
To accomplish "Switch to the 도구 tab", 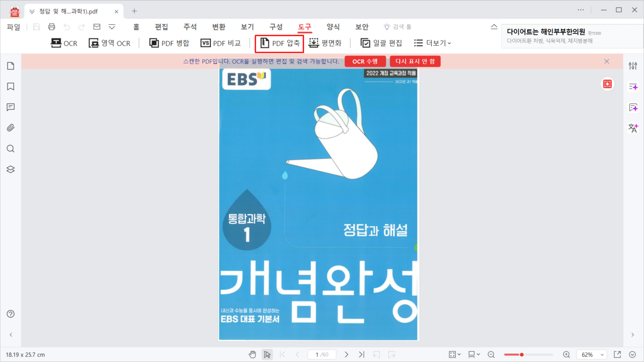I will (x=305, y=27).
